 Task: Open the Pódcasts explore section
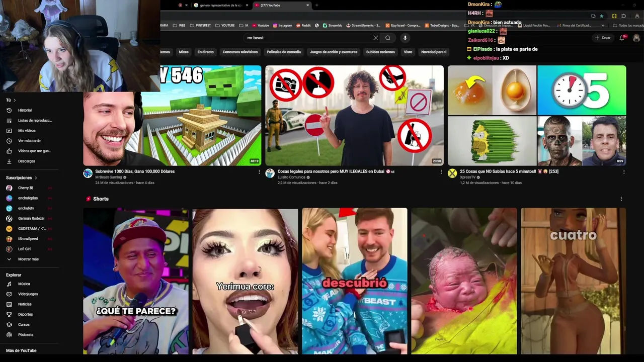tap(20, 334)
